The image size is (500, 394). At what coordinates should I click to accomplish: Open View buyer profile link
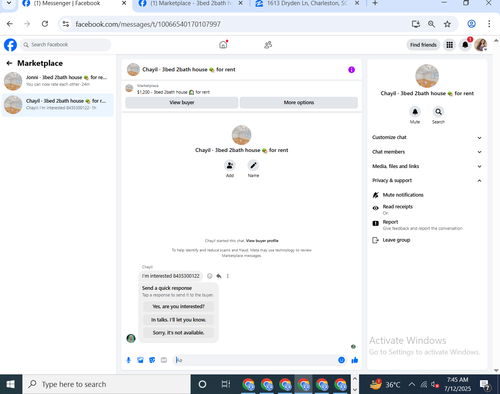[262, 241]
